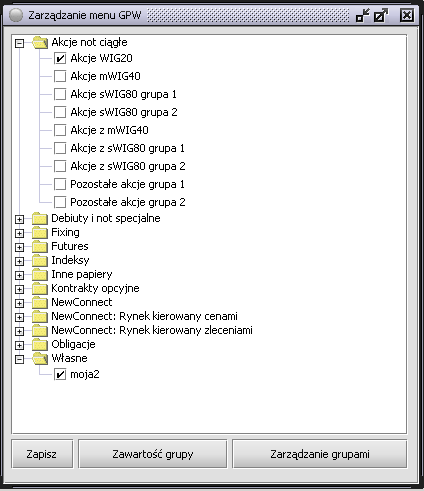Expand the Debiuty i not specjalne node
424x491 pixels.
point(20,219)
